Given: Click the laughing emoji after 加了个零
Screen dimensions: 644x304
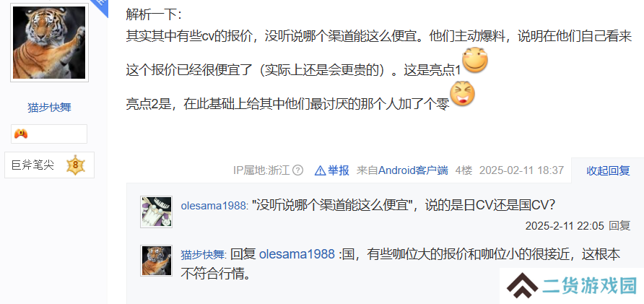Looking at the screenshot, I should [463, 94].
